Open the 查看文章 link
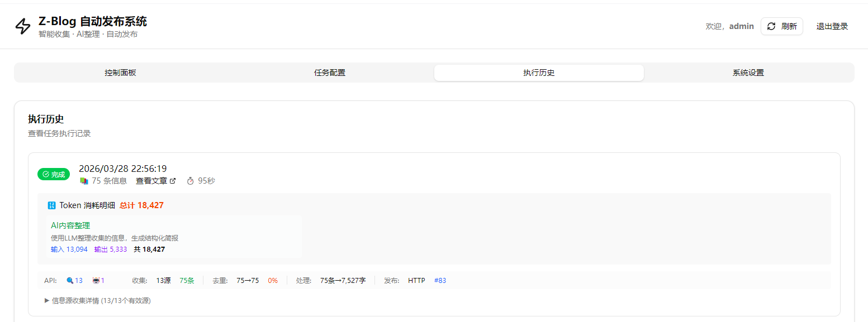868x322 pixels. 151,181
